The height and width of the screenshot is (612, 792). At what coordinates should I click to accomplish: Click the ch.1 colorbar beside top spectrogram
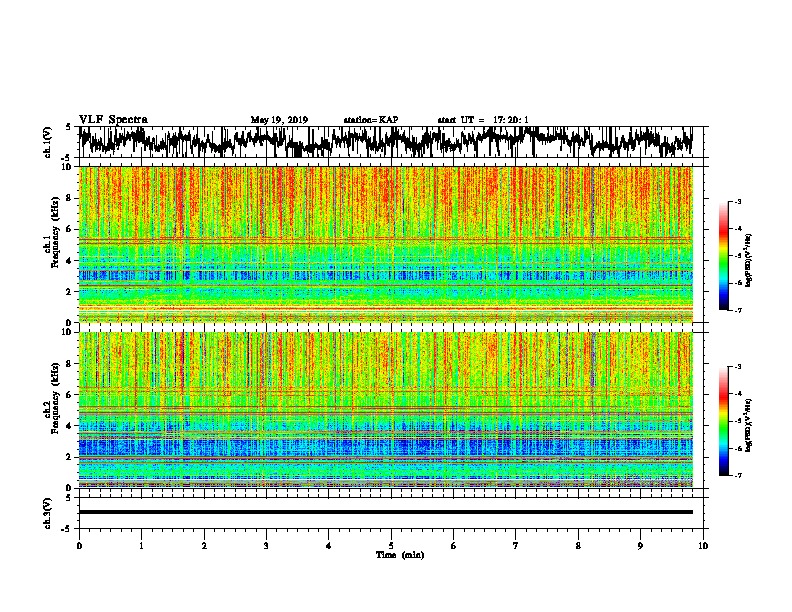tap(723, 256)
